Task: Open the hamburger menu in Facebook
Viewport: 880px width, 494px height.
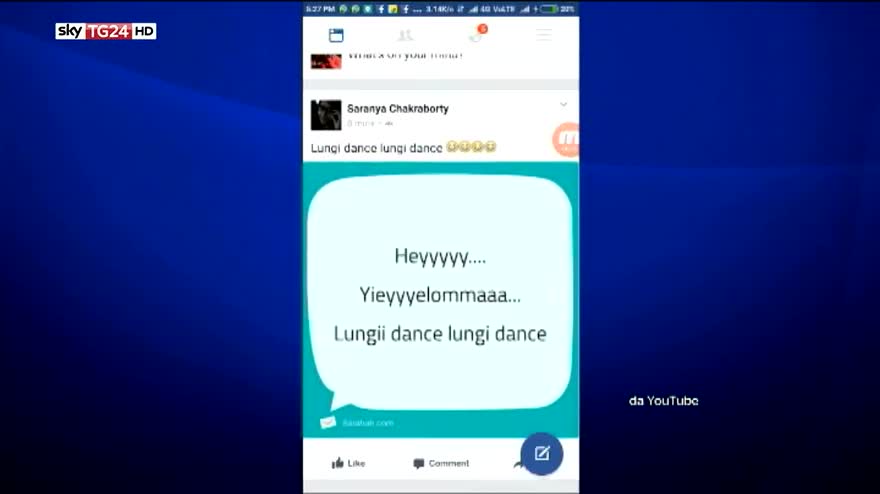Action: pos(543,35)
